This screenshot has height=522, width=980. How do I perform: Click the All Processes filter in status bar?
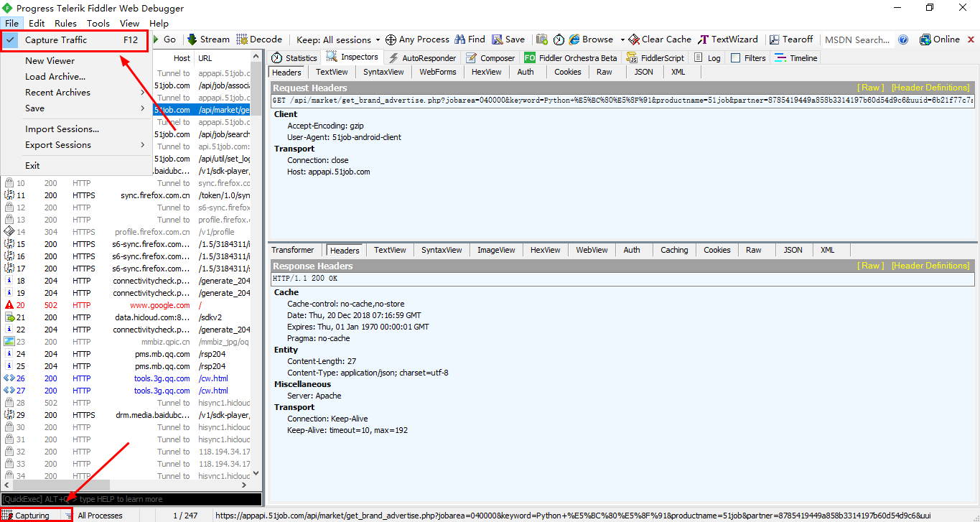pos(100,516)
